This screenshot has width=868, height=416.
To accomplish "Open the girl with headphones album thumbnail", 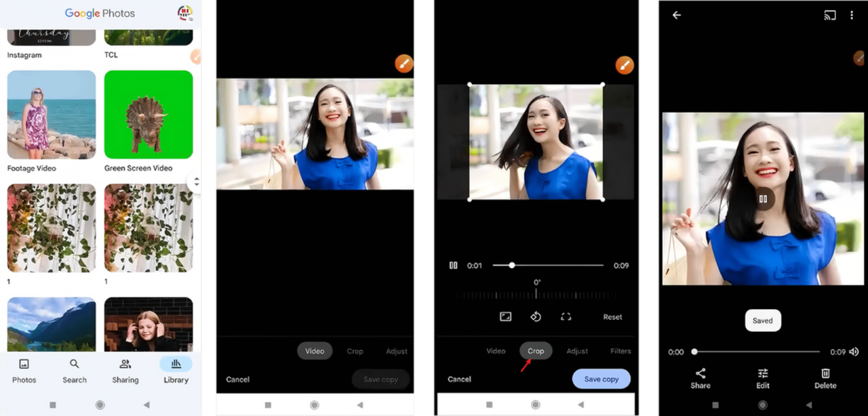I will point(149,324).
